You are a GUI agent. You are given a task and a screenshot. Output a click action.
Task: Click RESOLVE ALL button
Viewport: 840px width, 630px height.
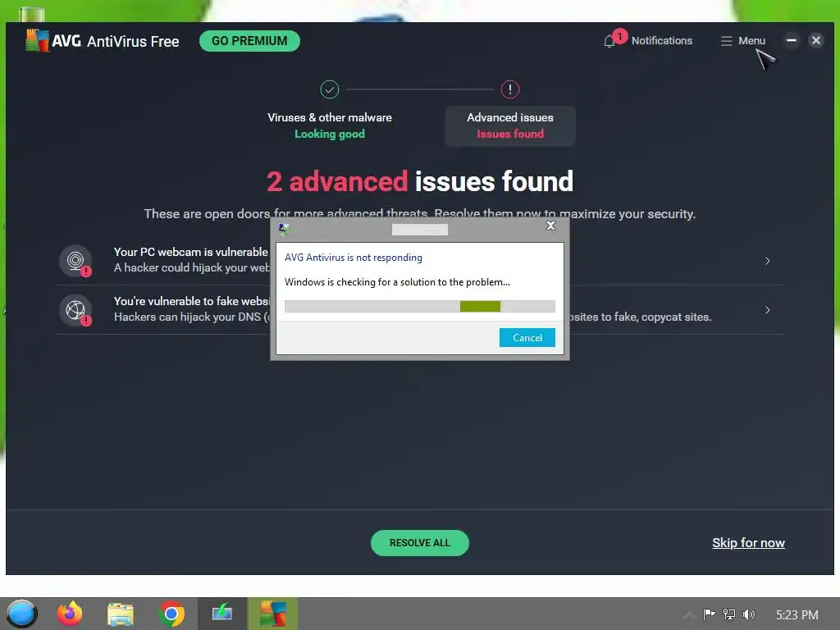(x=420, y=543)
